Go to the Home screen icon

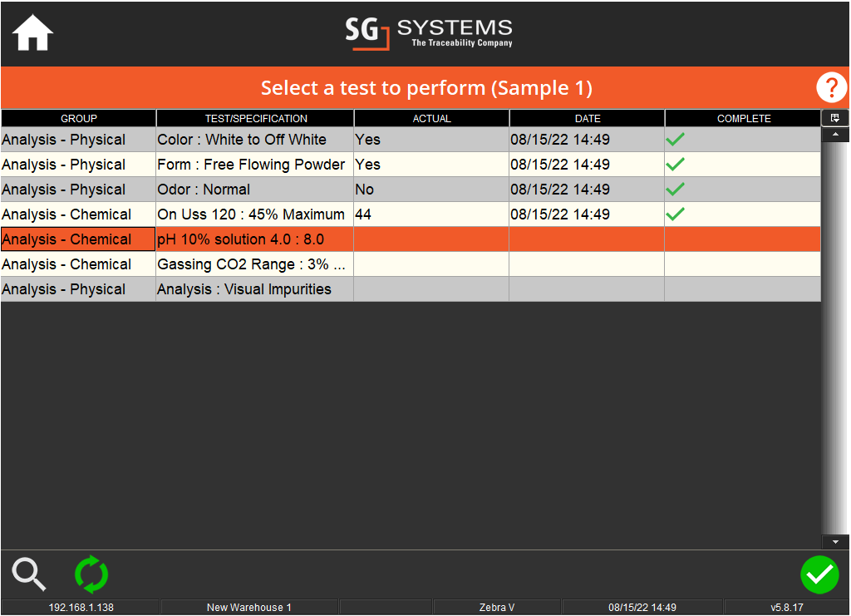(x=33, y=34)
